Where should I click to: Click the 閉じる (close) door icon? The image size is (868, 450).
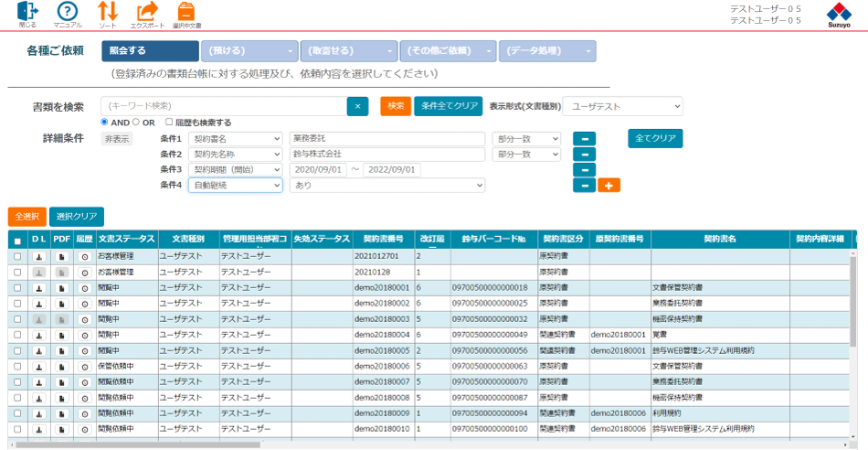27,12
